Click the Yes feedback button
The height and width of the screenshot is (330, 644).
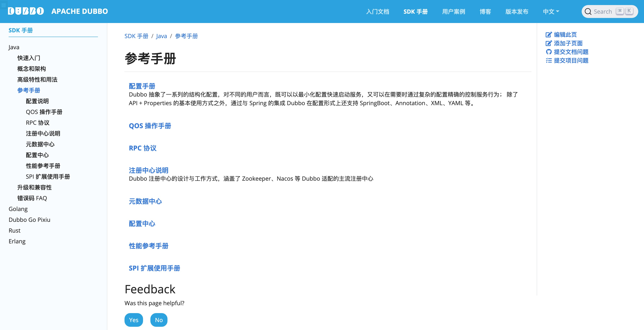(134, 320)
